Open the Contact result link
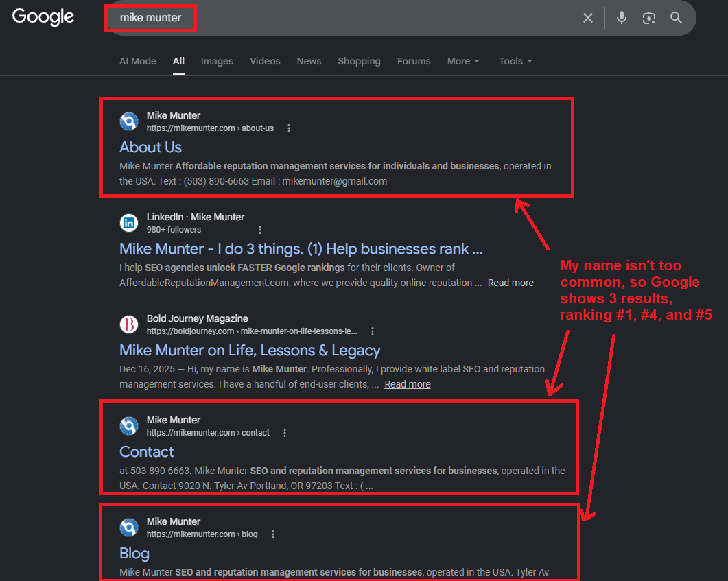The height and width of the screenshot is (581, 728). click(147, 451)
